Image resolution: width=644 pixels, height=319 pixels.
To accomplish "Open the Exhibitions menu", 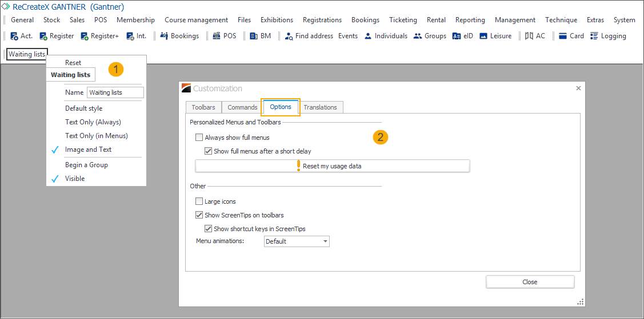I will click(277, 19).
